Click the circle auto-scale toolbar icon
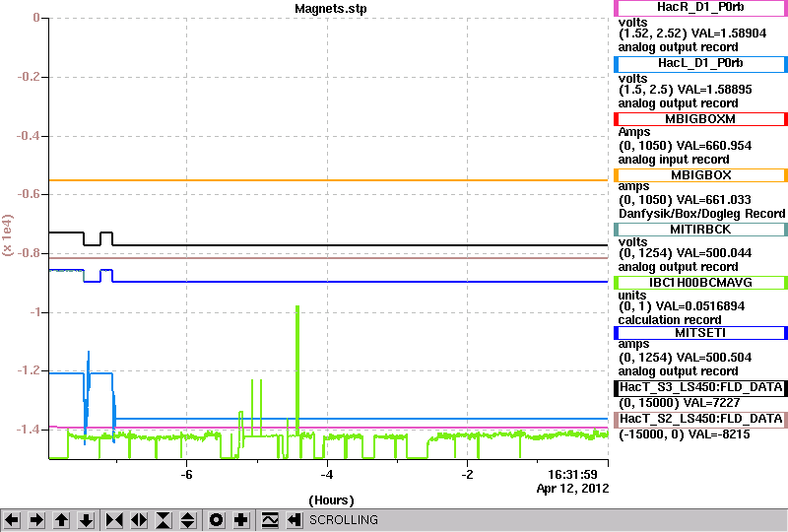 coord(217,520)
